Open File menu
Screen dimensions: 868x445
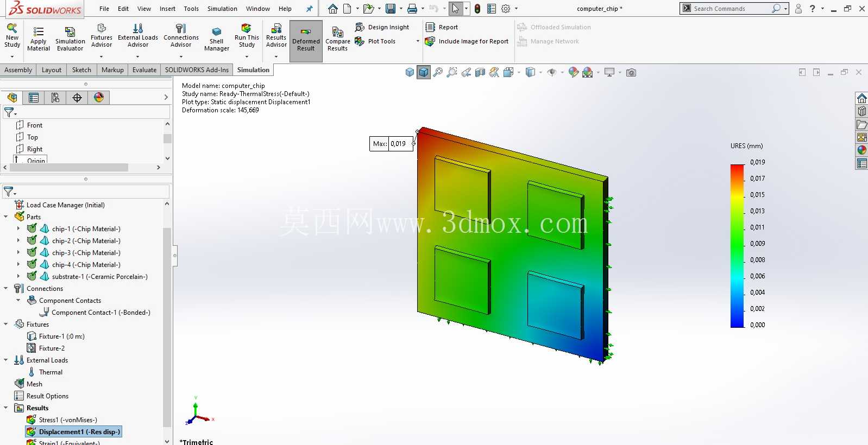[104, 9]
